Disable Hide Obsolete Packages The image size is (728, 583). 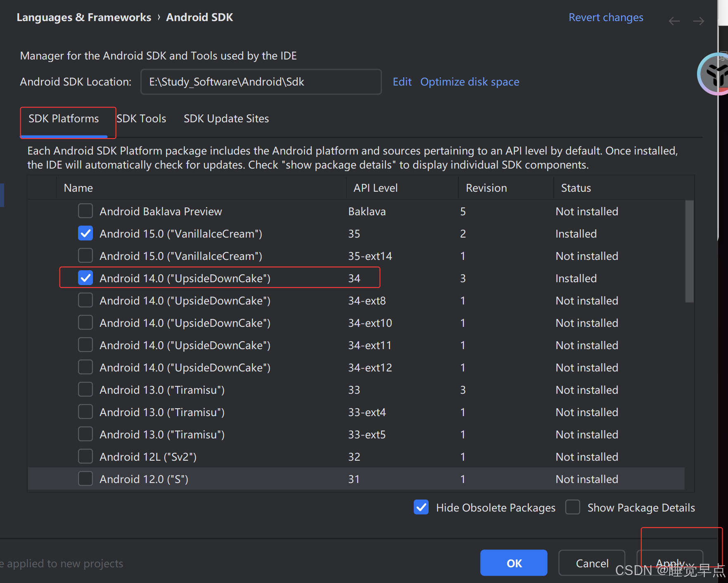(x=421, y=507)
